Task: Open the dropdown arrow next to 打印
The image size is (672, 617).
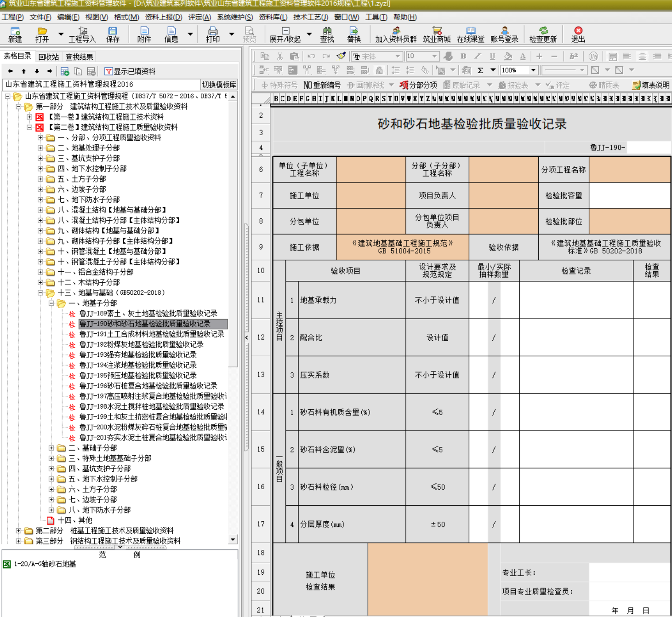Action: click(x=232, y=34)
